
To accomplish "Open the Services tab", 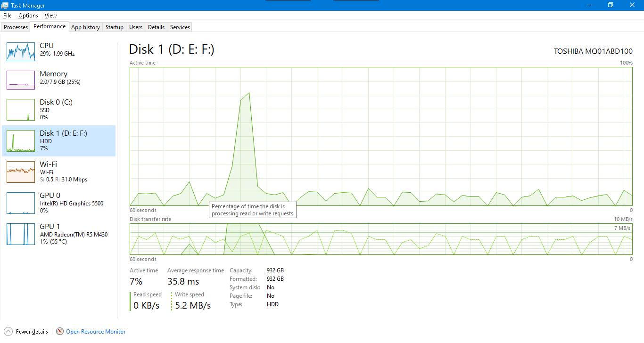I will tap(180, 27).
